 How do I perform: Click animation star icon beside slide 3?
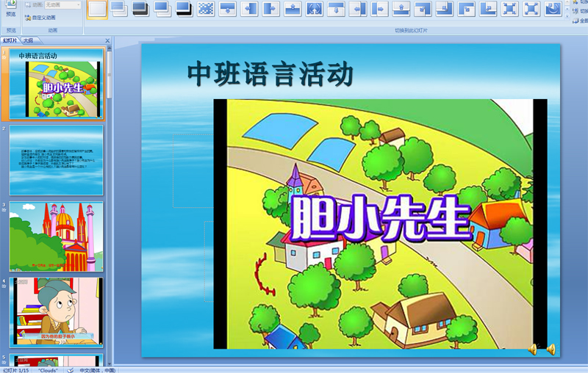(x=4, y=210)
